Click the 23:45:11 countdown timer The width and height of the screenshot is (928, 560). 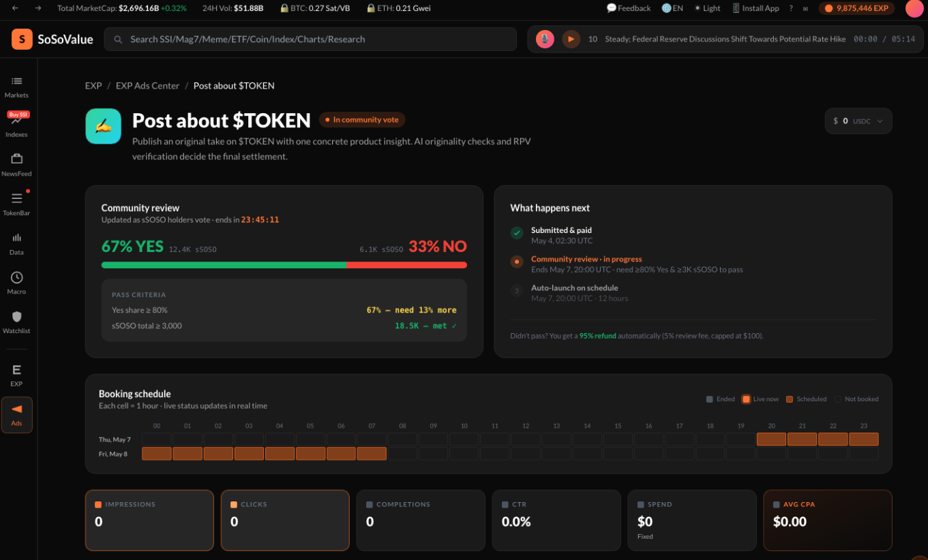[260, 220]
